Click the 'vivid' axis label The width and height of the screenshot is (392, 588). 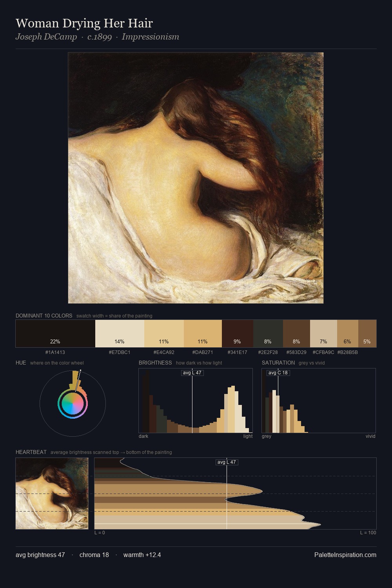point(370,436)
